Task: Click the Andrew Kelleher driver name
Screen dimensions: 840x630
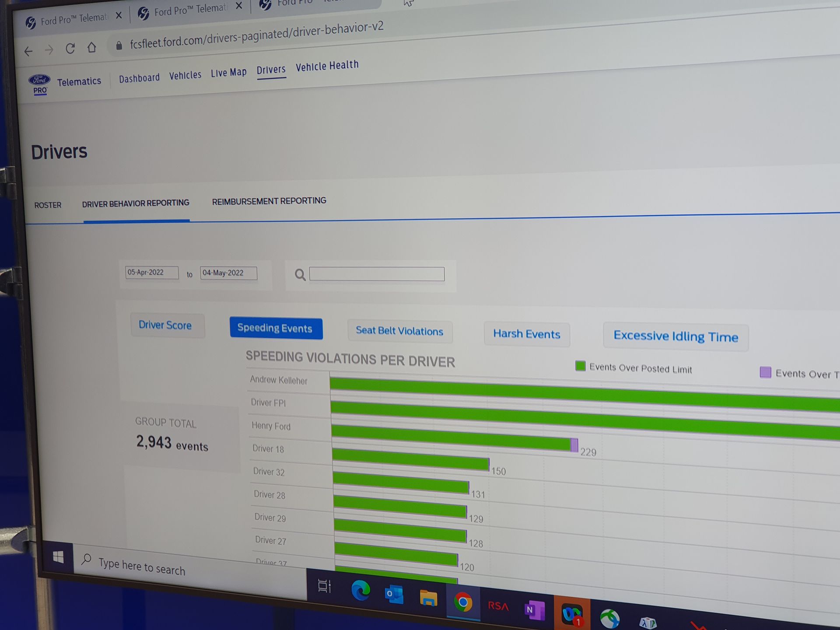Action: (x=278, y=380)
